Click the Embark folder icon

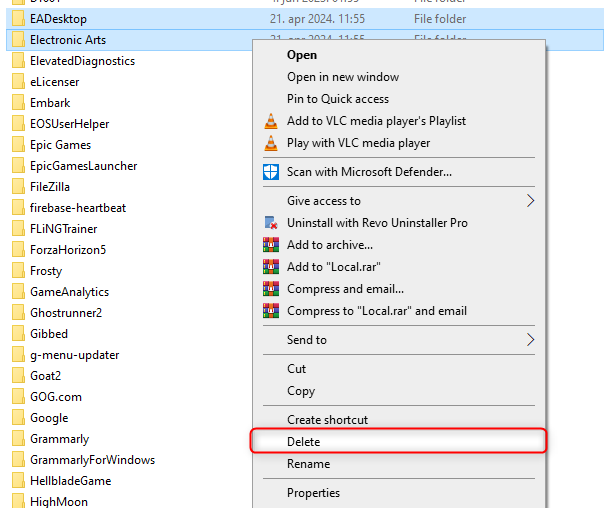pos(18,102)
